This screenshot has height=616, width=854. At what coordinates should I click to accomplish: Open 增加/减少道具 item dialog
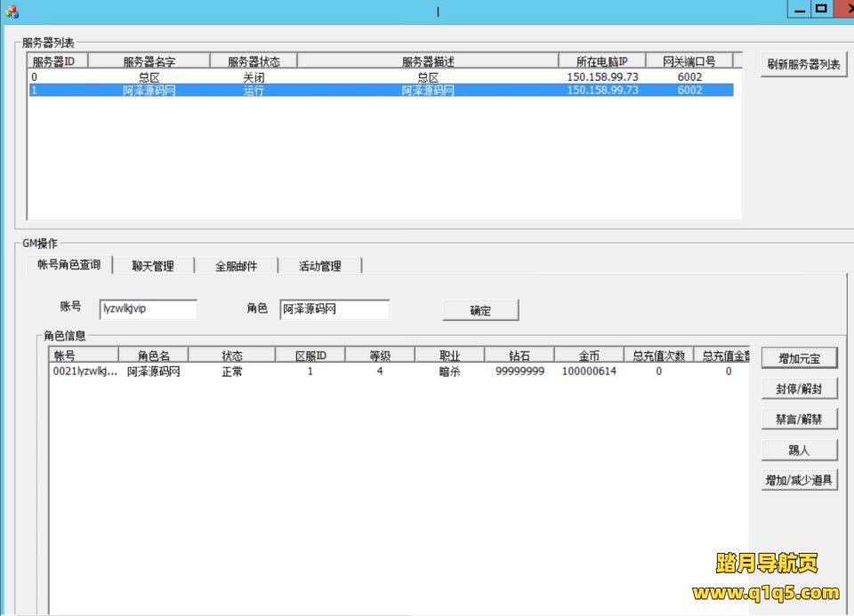800,480
